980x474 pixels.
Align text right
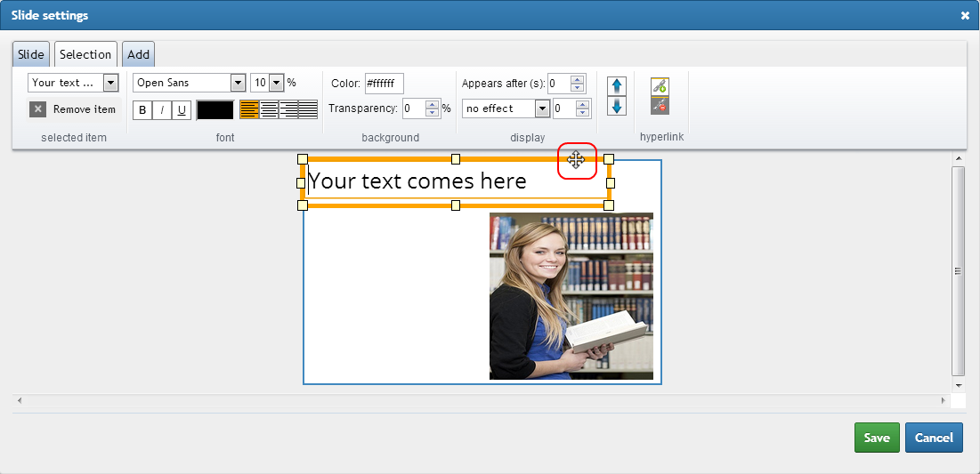[288, 110]
